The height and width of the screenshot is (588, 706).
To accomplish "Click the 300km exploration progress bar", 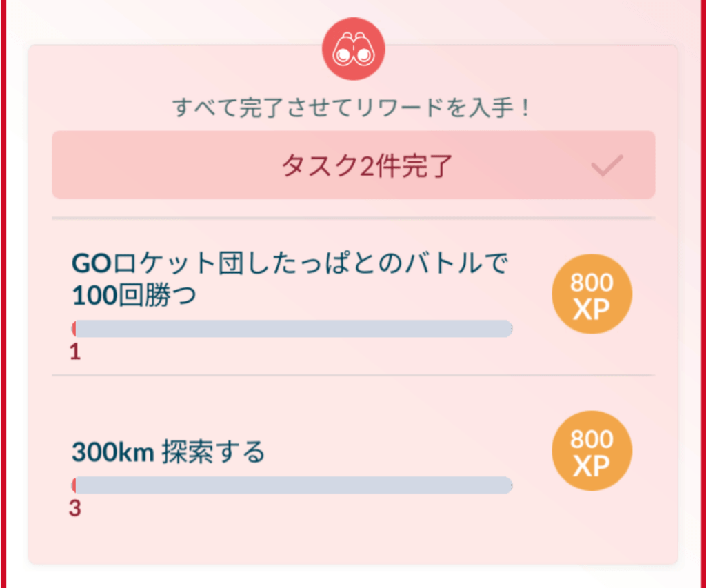I will pos(292,485).
